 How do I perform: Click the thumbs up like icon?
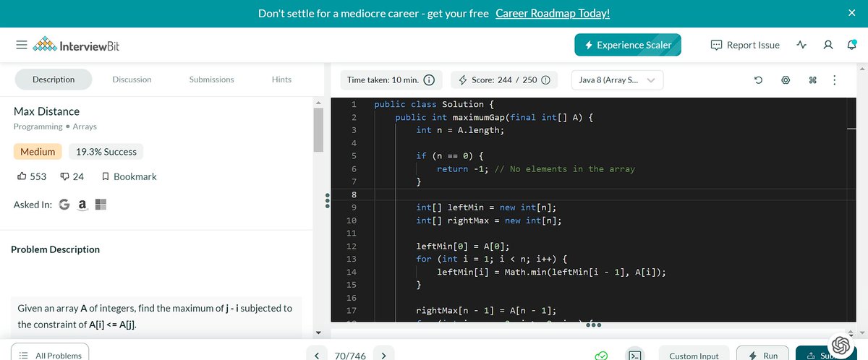pos(22,176)
